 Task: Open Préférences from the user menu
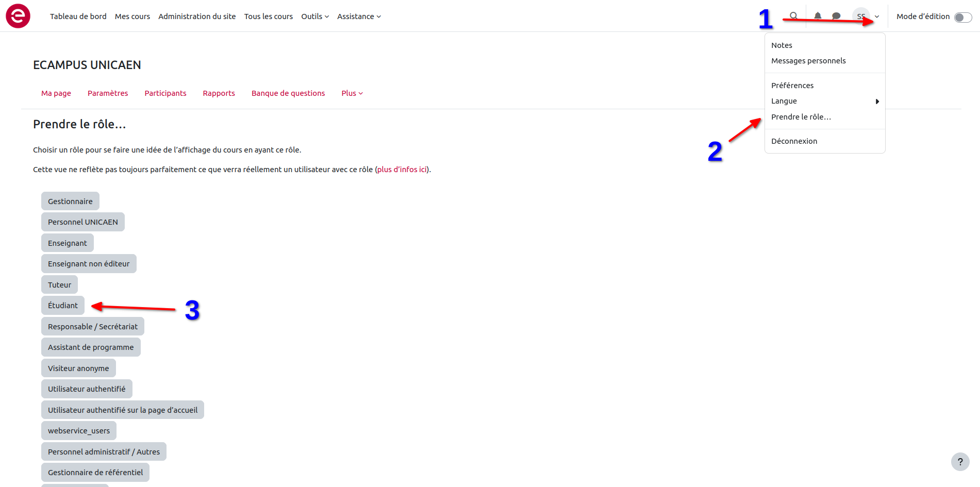tap(792, 86)
